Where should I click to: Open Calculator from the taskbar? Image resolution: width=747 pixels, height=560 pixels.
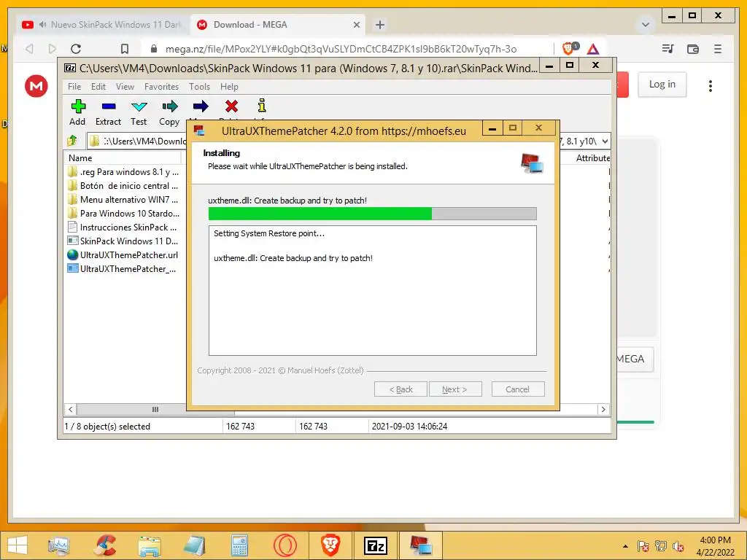(239, 545)
